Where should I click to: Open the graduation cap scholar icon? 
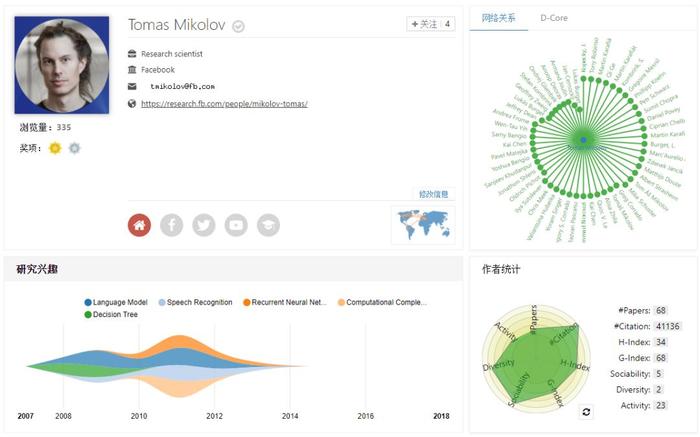pyautogui.click(x=268, y=225)
